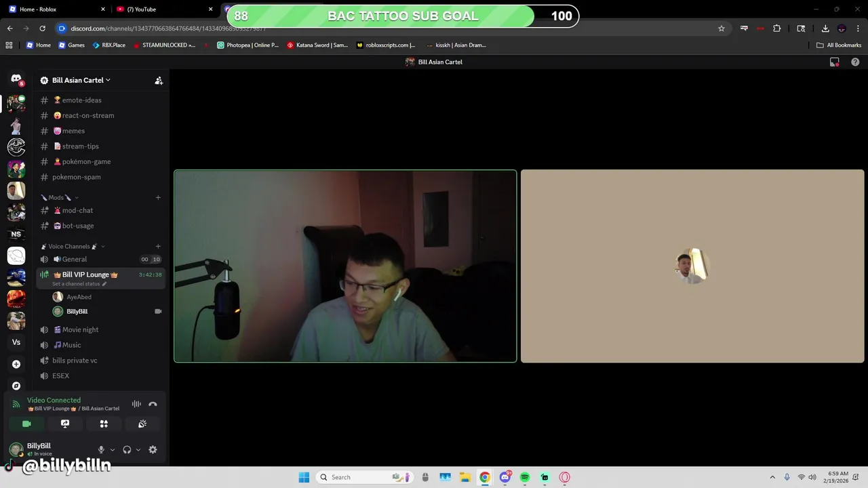Open Discord direct messages home icon
This screenshot has width=868, height=488.
[16, 79]
